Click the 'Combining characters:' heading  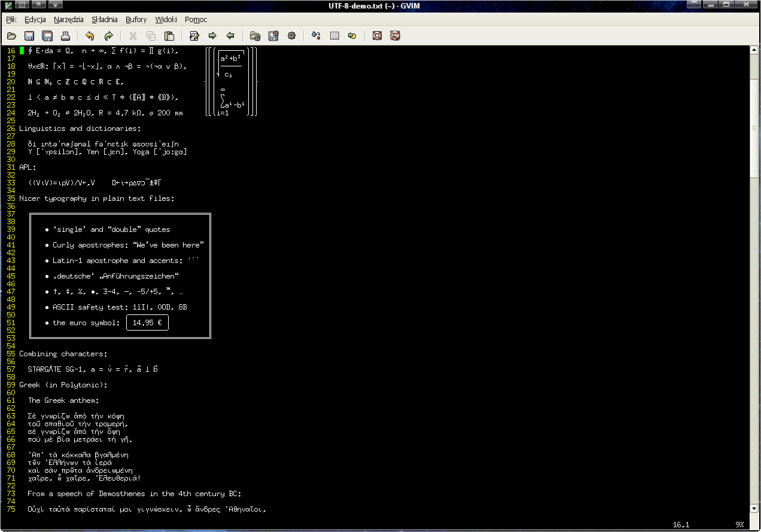tap(63, 354)
